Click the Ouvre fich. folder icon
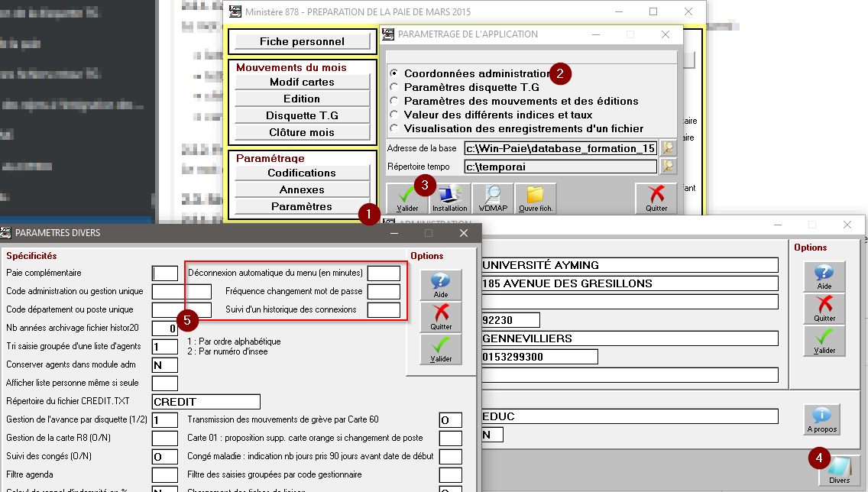This screenshot has height=492, width=868. tap(536, 199)
